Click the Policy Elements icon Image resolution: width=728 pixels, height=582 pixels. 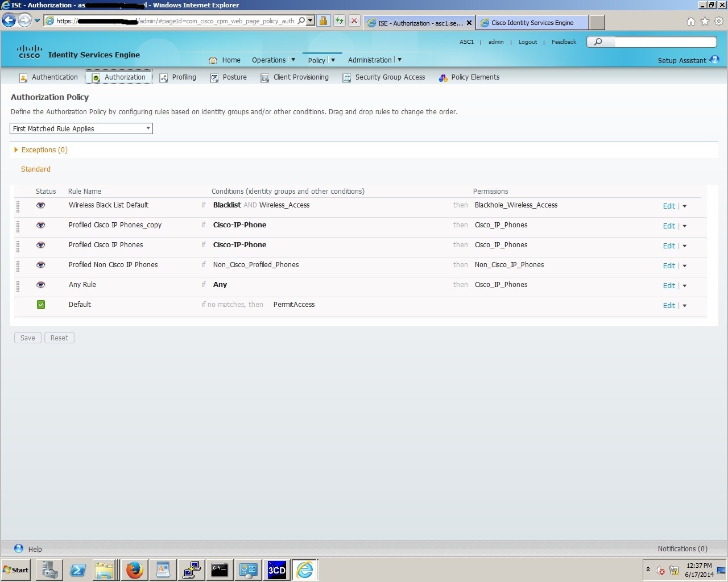point(443,78)
